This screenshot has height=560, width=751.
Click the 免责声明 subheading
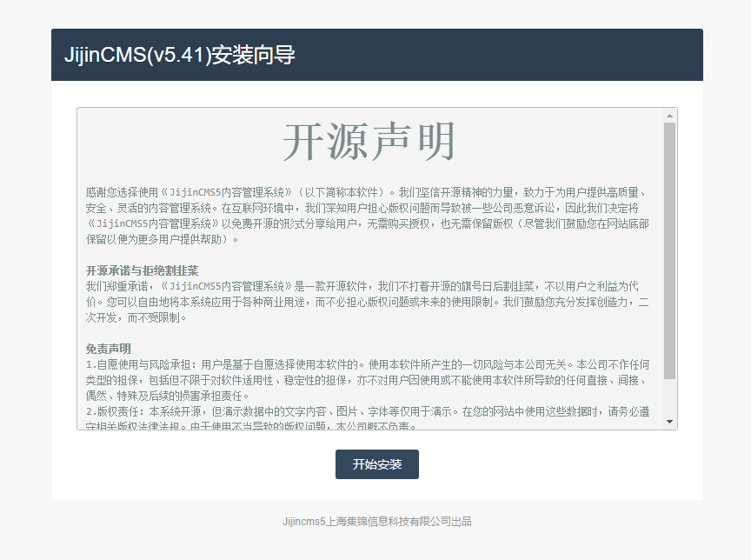click(x=109, y=349)
